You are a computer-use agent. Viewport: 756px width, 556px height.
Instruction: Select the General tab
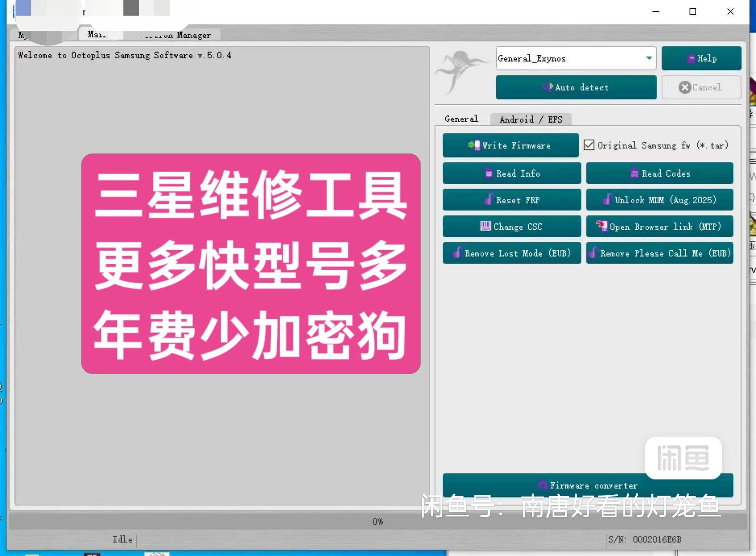pyautogui.click(x=461, y=119)
